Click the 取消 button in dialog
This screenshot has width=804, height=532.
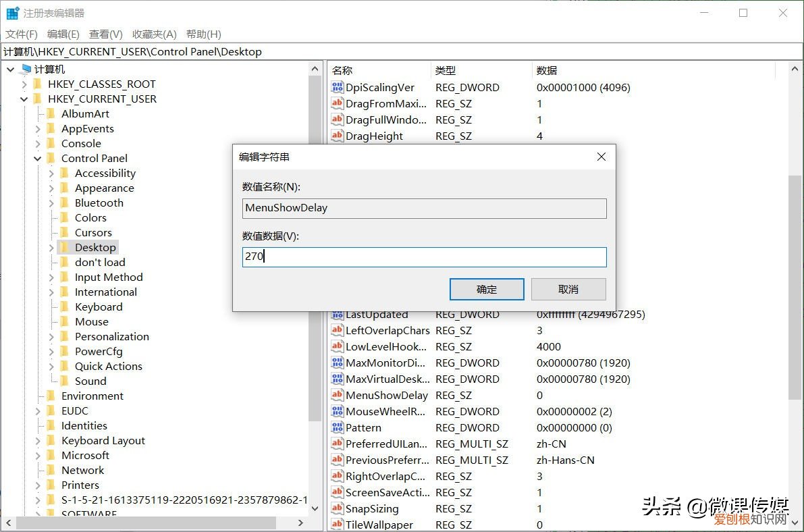pyautogui.click(x=568, y=289)
